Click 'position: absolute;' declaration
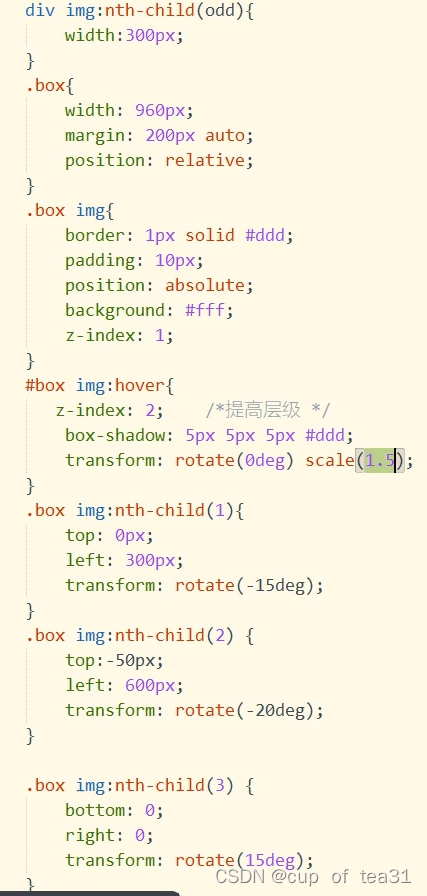 pyautogui.click(x=159, y=285)
